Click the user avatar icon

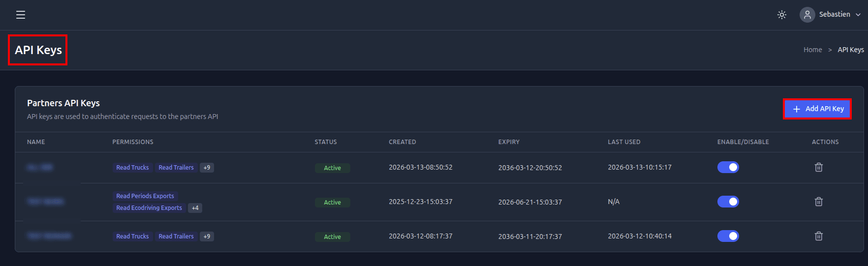point(807,15)
